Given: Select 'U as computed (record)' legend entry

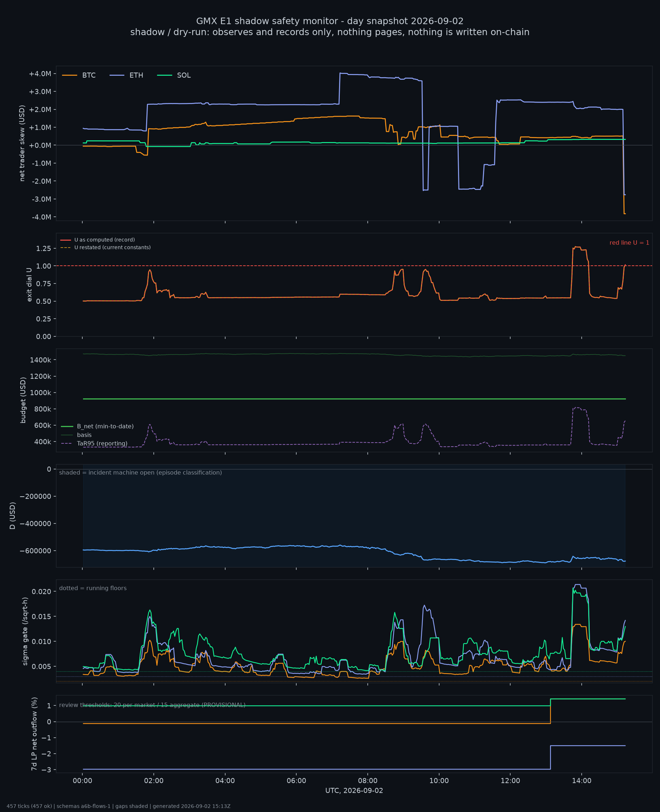Looking at the screenshot, I should (104, 240).
